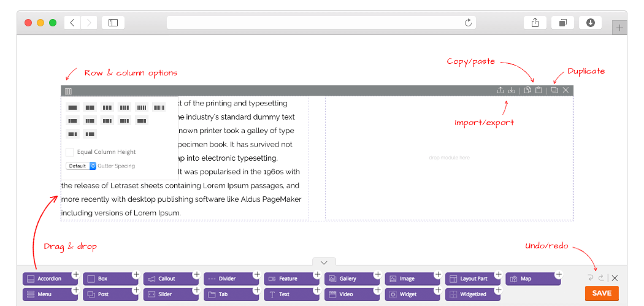
Task: Click the Safari forward arrow
Action: tap(89, 23)
